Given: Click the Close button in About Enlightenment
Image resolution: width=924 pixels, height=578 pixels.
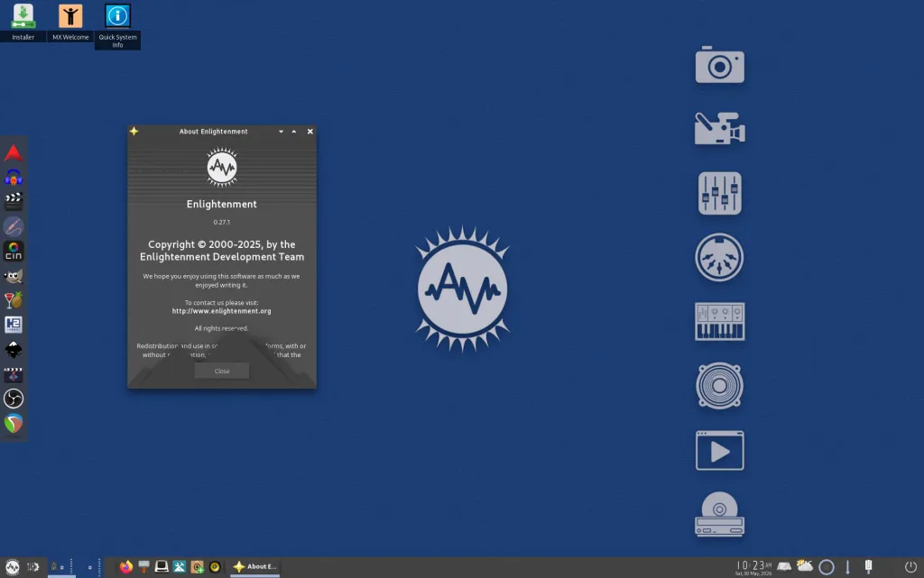Looking at the screenshot, I should [222, 371].
